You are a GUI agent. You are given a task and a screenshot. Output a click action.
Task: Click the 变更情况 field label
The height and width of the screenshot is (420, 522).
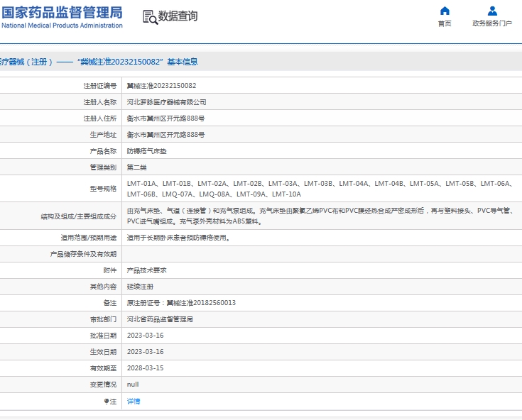coord(103,385)
